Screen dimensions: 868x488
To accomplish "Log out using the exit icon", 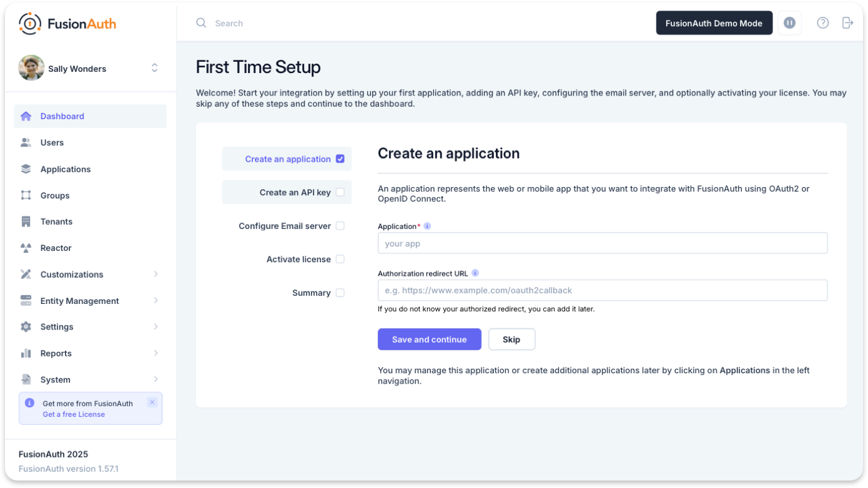I will click(847, 23).
